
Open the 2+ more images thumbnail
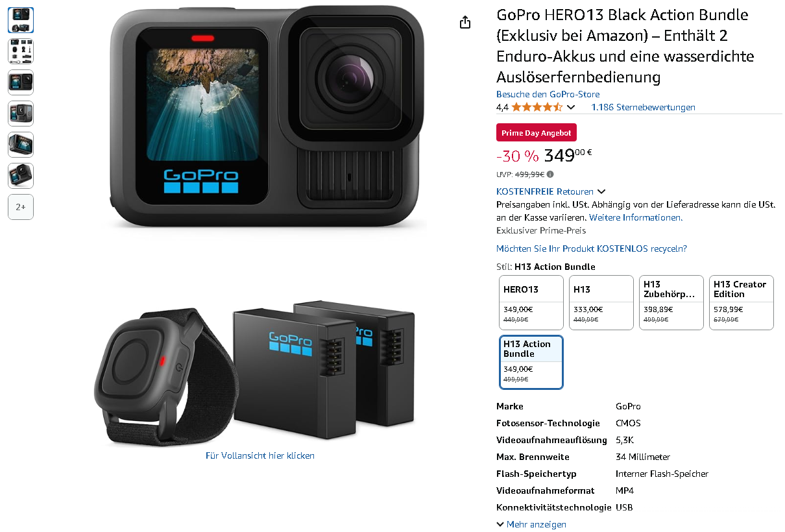(21, 207)
